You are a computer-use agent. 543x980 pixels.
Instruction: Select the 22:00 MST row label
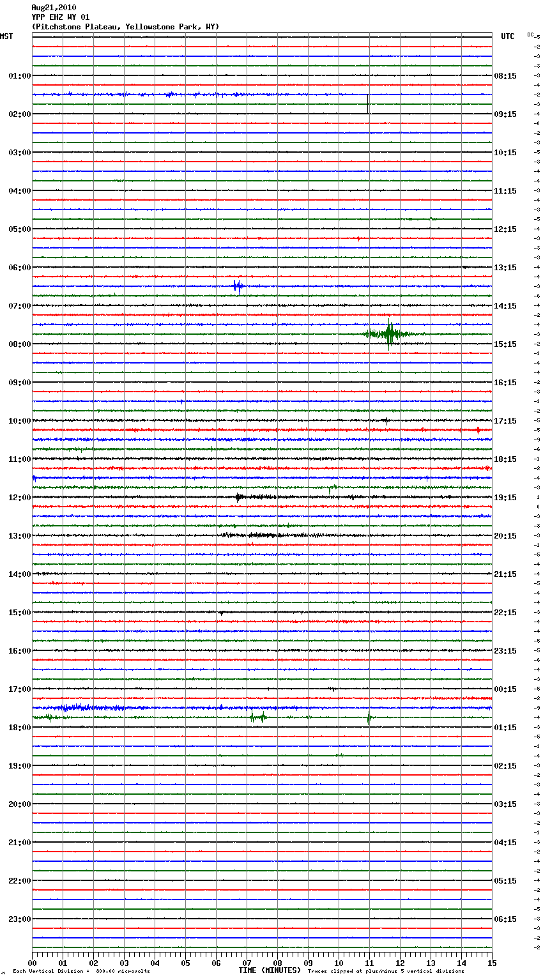(x=20, y=881)
